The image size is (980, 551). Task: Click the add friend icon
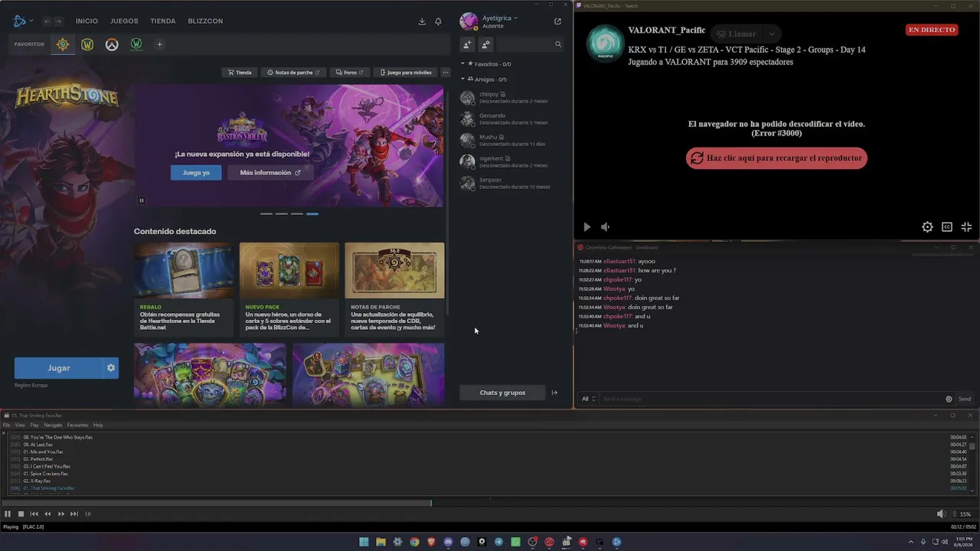point(467,44)
